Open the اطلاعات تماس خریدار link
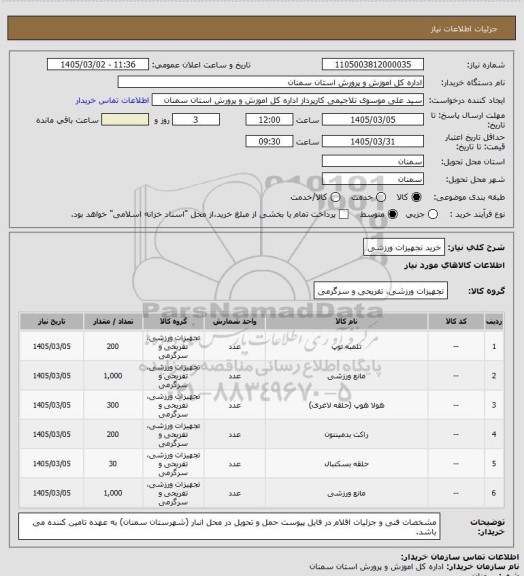The image size is (524, 576). coord(112,100)
